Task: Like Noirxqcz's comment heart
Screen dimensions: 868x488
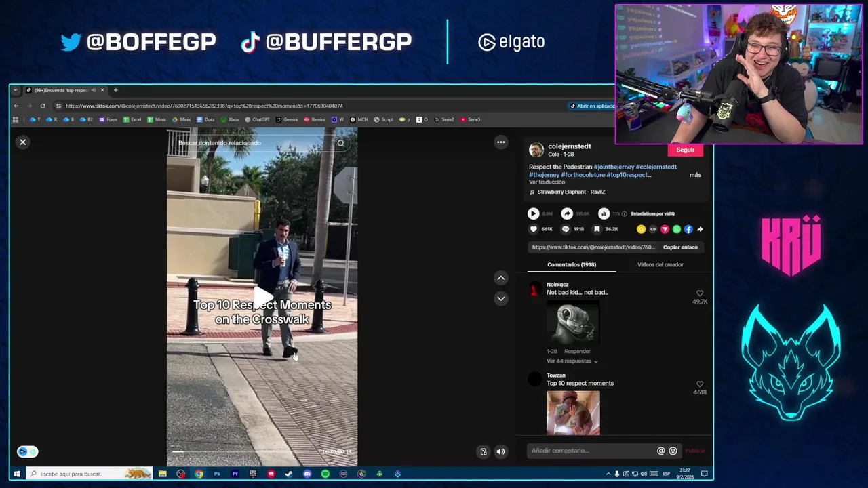Action: coord(700,293)
